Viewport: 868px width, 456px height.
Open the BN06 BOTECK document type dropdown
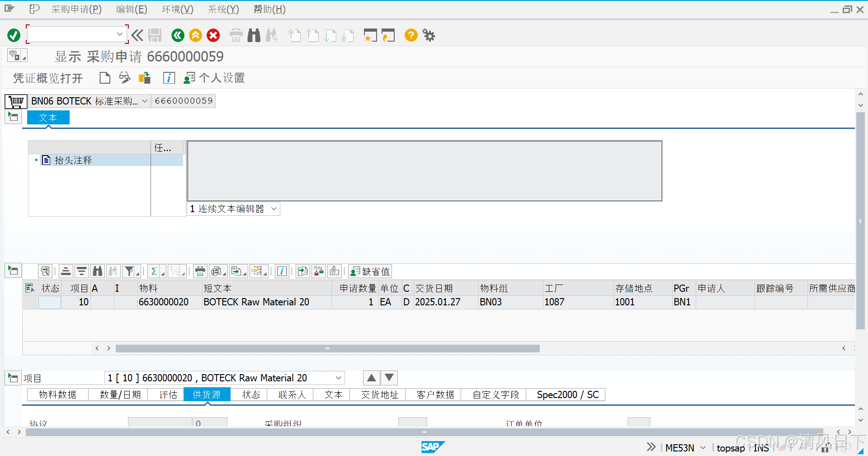[x=144, y=101]
